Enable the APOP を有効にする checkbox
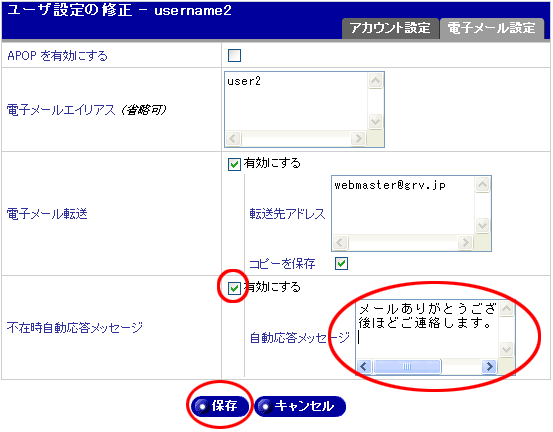The height and width of the screenshot is (432, 553). coord(235,55)
